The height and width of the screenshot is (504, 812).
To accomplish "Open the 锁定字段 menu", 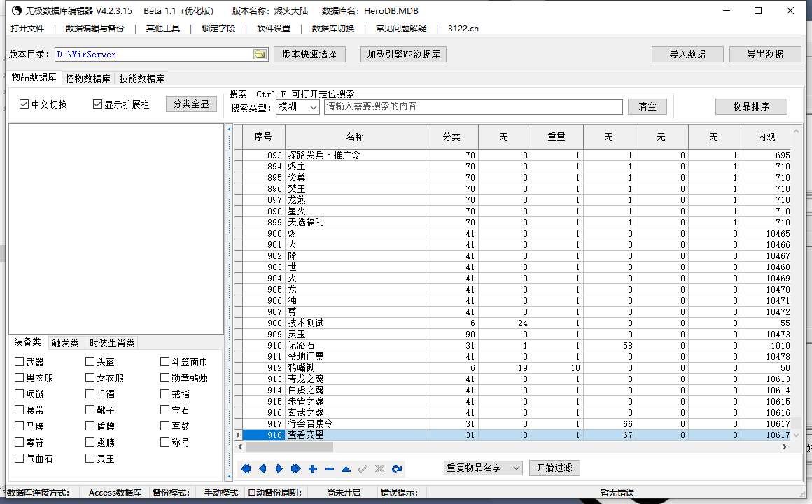I will [x=218, y=29].
